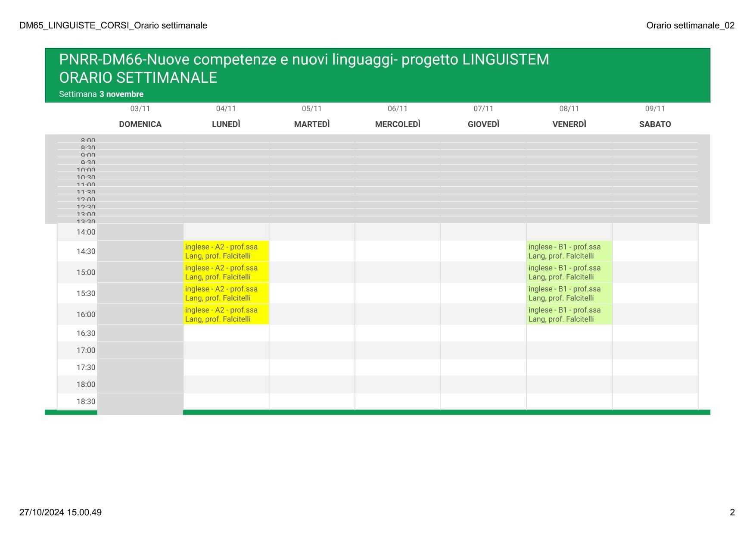
Task: Click the LUNEDÌ column header
Action: [x=226, y=124]
